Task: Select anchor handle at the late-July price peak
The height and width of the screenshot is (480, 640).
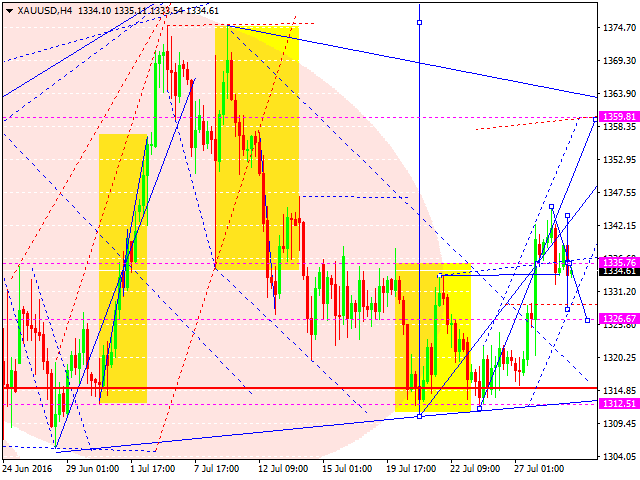Action: 551,207
